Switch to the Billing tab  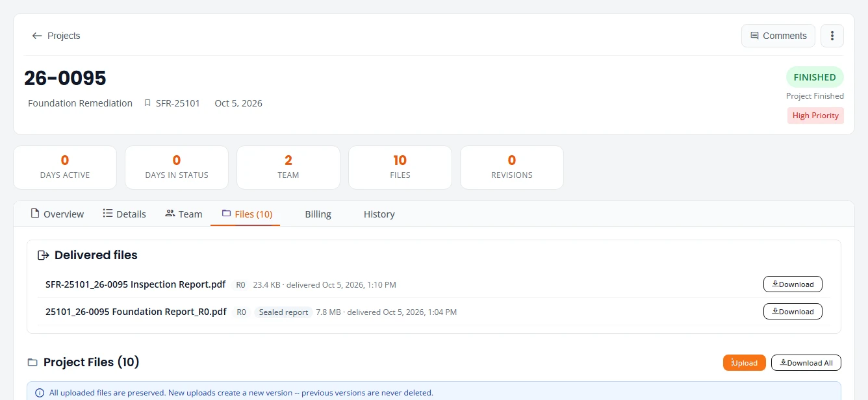(x=318, y=214)
